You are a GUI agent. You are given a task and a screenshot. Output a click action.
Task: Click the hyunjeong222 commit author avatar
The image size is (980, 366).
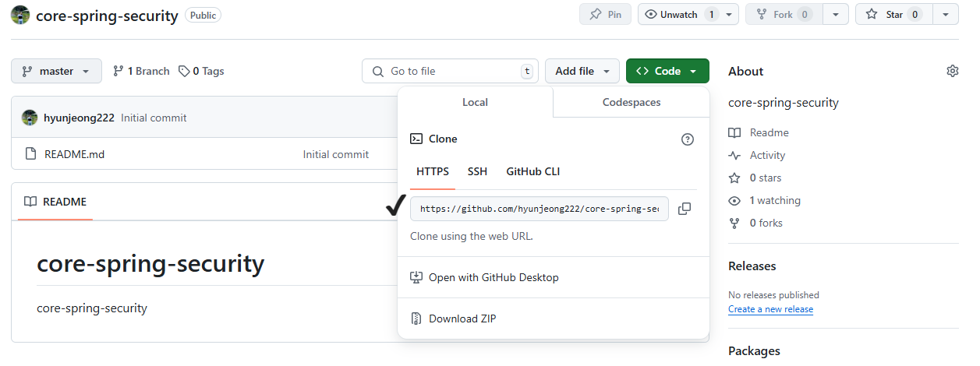point(30,118)
